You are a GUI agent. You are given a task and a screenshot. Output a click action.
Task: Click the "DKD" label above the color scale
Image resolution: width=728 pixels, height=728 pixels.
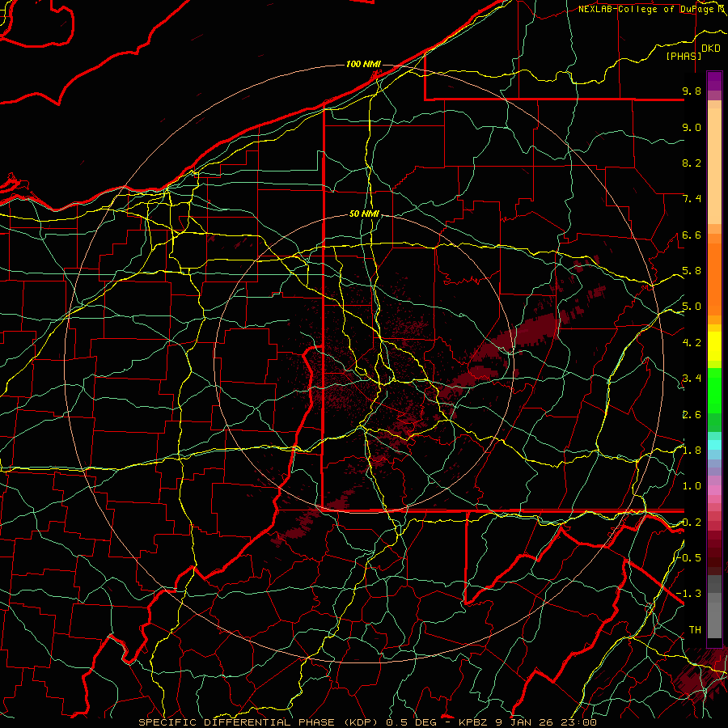point(710,49)
